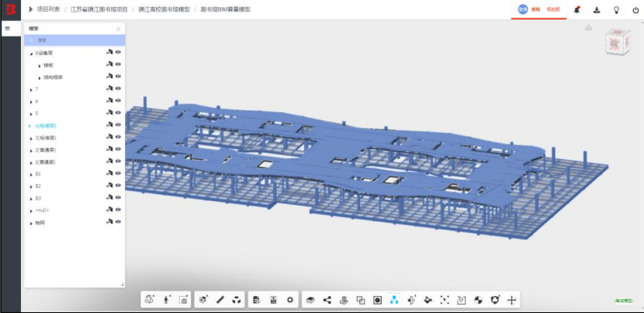Click the layers stack icon

coord(310,301)
